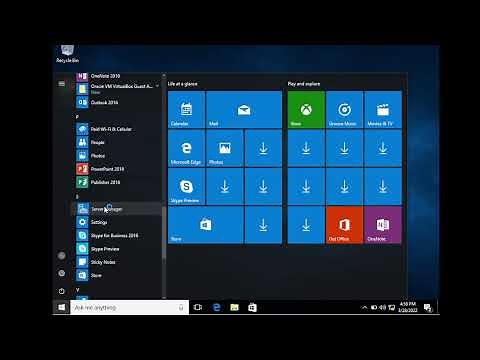Open the Mail tile

pyautogui.click(x=244, y=109)
